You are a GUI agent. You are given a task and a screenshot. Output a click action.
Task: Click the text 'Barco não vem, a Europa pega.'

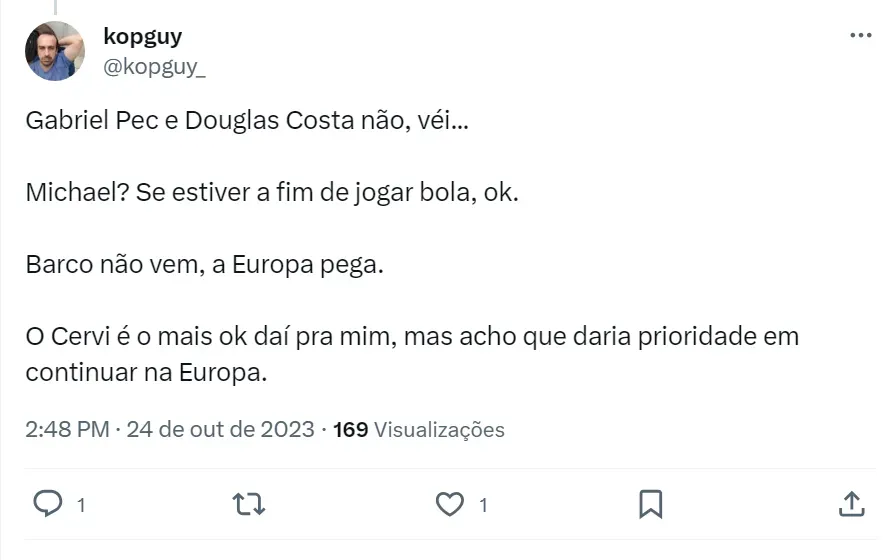(x=205, y=266)
